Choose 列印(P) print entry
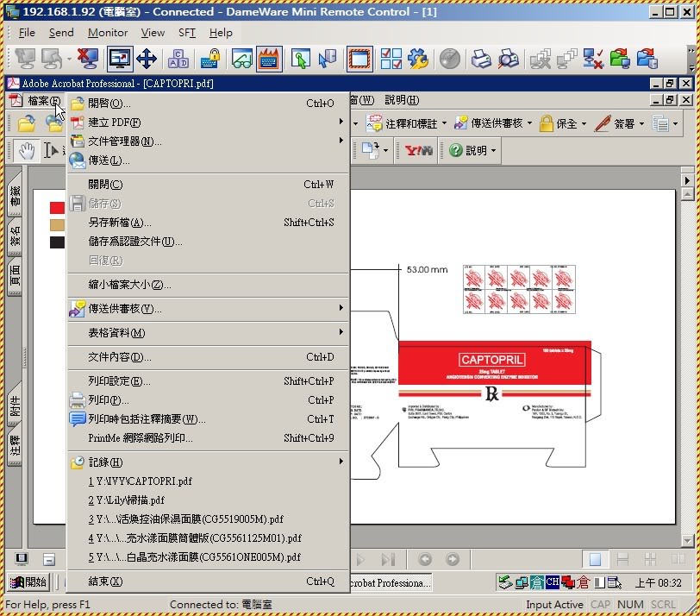The image size is (700, 616). pos(208,399)
